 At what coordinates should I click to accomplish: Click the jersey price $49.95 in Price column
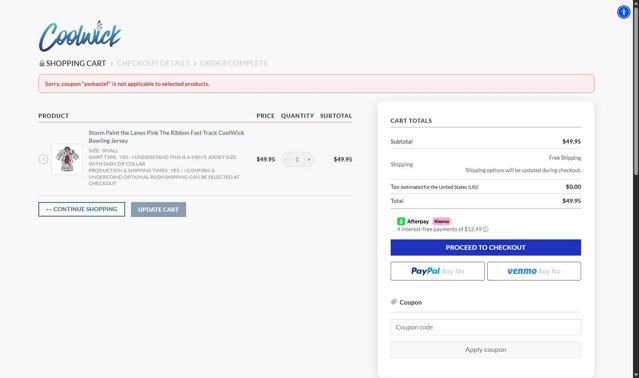(x=266, y=159)
